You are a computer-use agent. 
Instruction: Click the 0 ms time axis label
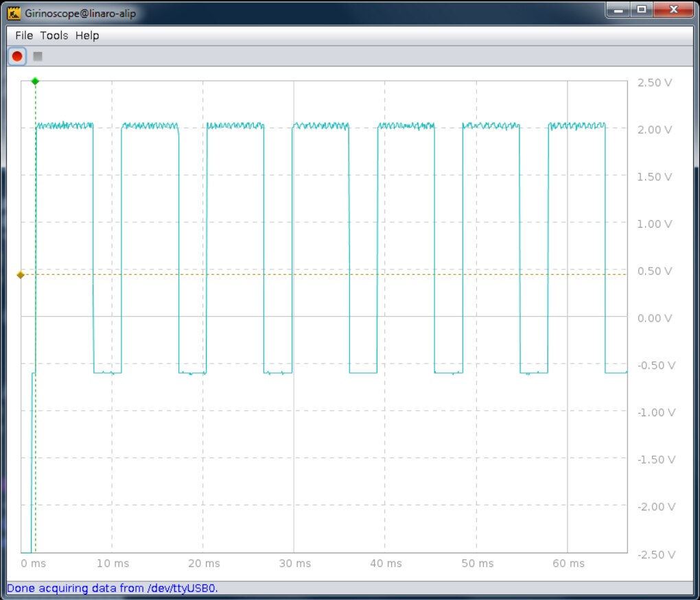(x=33, y=564)
